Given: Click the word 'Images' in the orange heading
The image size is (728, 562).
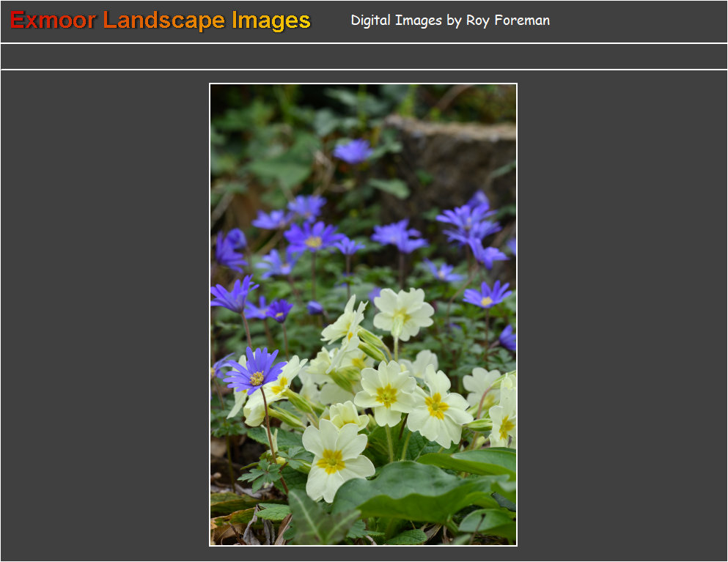Looking at the screenshot, I should point(271,21).
